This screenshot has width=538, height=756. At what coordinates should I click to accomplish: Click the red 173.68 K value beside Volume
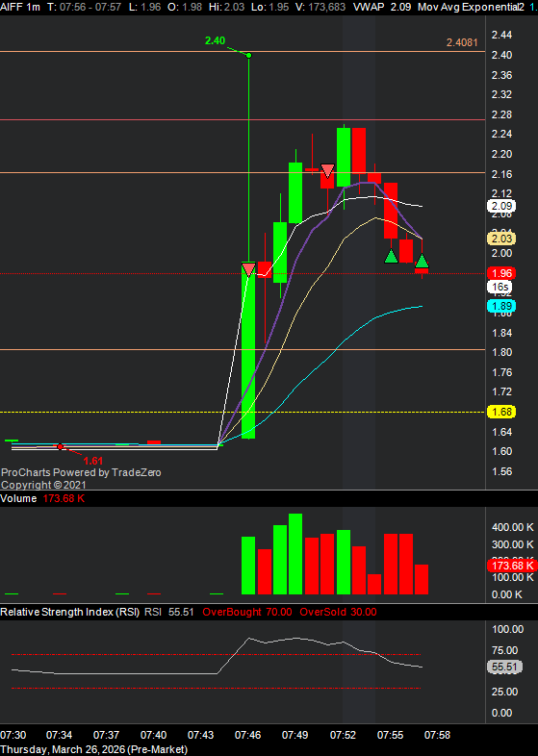pos(64,498)
